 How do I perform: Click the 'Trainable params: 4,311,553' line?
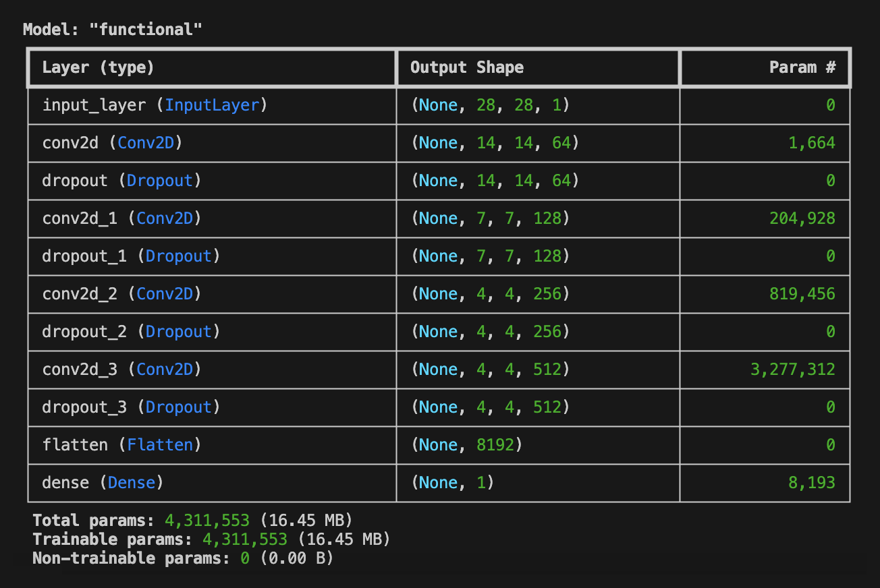point(211,539)
